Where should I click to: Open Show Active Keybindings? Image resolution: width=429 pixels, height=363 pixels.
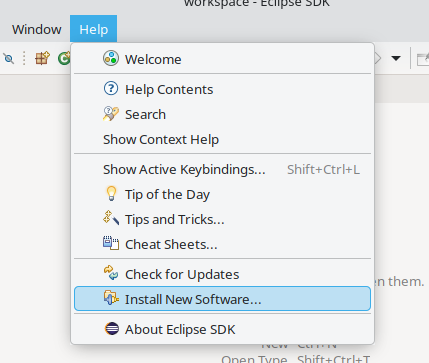tap(222, 169)
